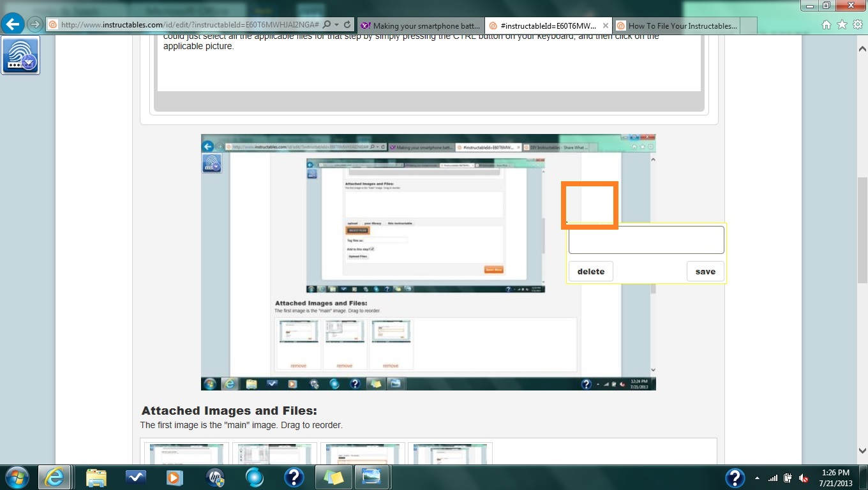Click the 1:26 PM clock in tray
868x490 pixels.
click(x=835, y=473)
